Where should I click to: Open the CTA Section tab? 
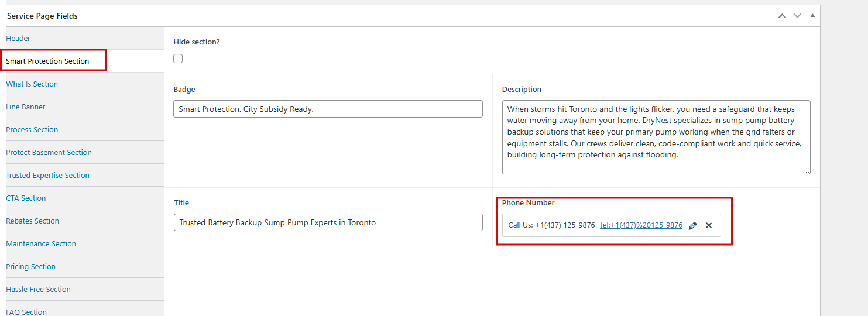pos(26,198)
